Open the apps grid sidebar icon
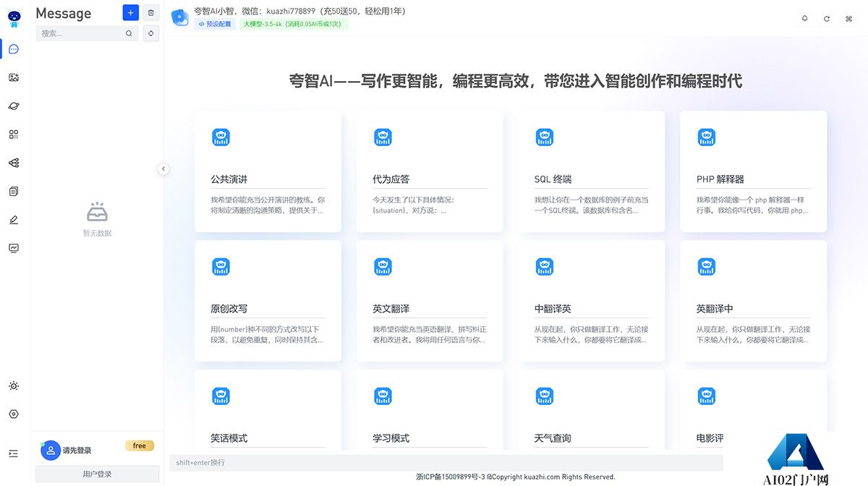Screen dimensions: 868x486 click(14, 135)
